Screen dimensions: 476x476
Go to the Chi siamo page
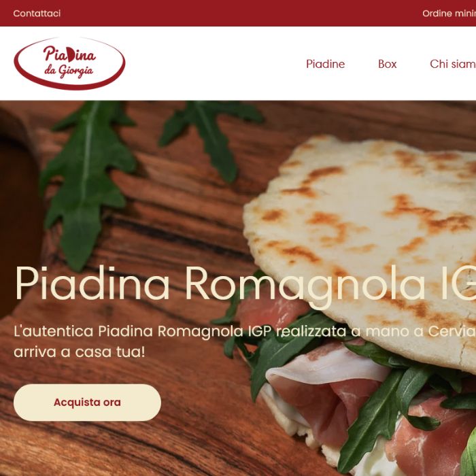453,64
